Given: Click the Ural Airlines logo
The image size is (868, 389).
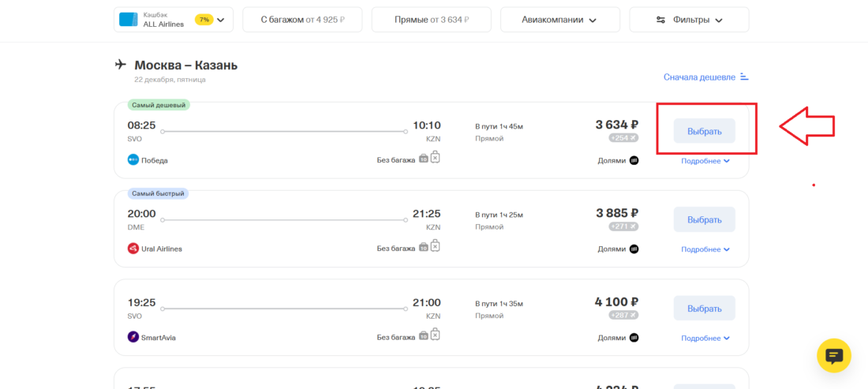Looking at the screenshot, I should click(x=133, y=249).
